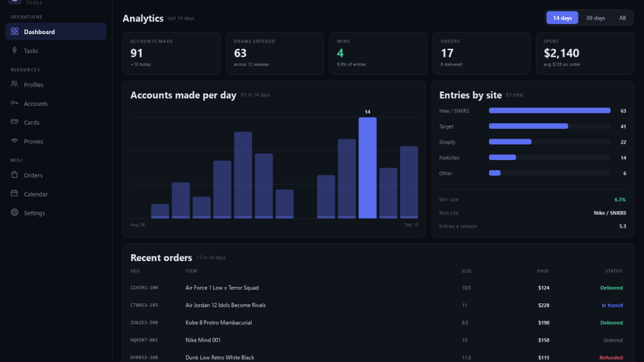Viewport: 644px width, 362px height.
Task: Open the Proxies page label
Action: (x=33, y=141)
